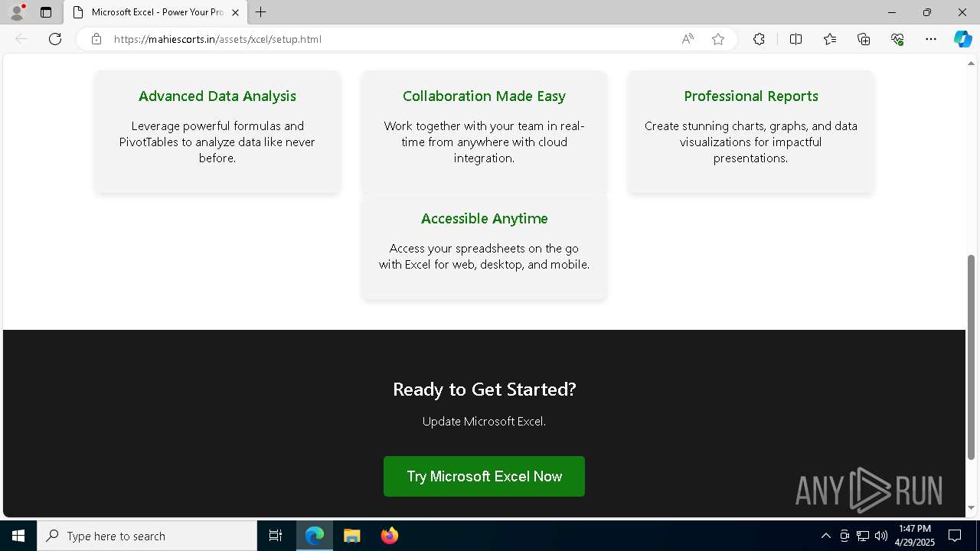Click the Professional Reports heading
980x551 pixels.
tap(751, 96)
